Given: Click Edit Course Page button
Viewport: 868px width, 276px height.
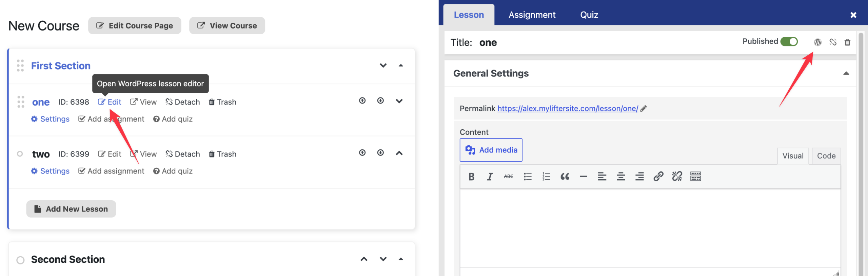Looking at the screenshot, I should [135, 26].
